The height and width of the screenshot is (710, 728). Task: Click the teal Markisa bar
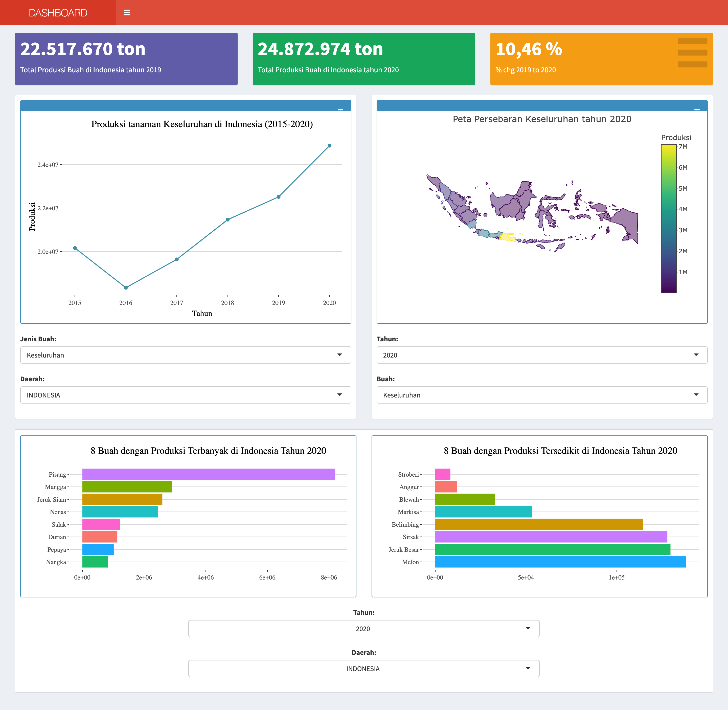[x=484, y=512]
